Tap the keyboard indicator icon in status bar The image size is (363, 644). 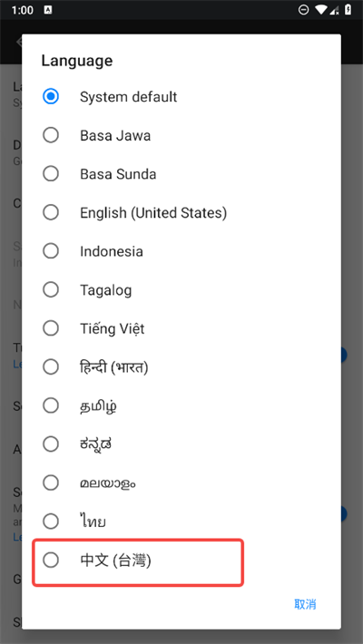[48, 10]
